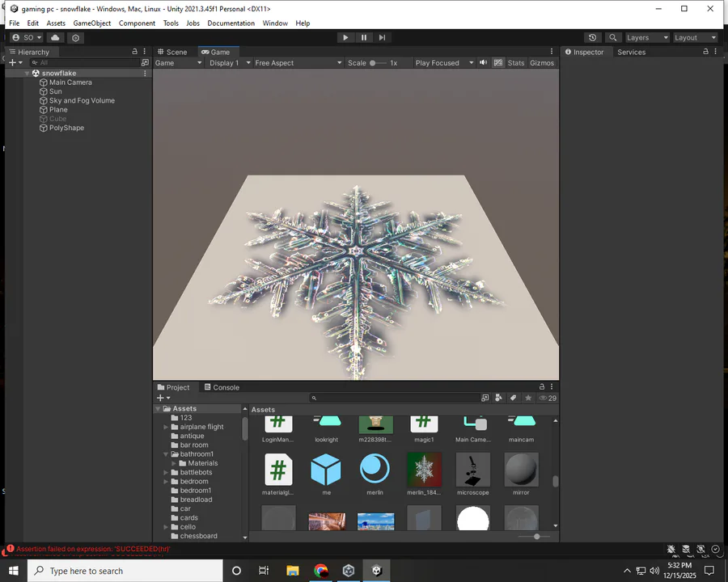Start Play mode with the Play button

(x=345, y=38)
